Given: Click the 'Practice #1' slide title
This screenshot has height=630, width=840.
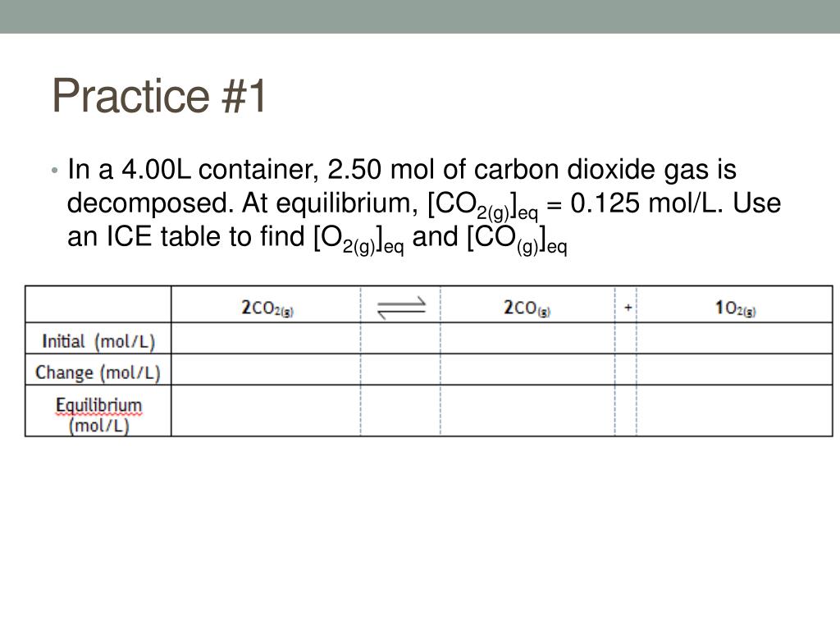Looking at the screenshot, I should pos(158,96).
